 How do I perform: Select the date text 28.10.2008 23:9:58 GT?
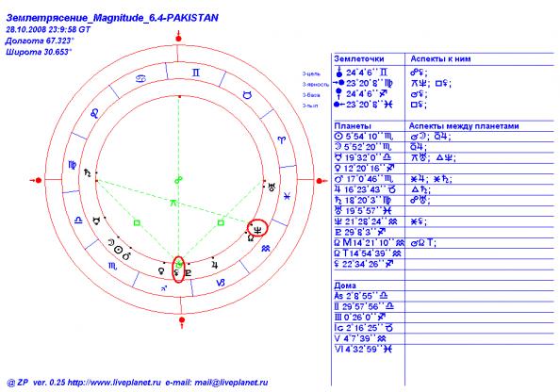tap(48, 29)
